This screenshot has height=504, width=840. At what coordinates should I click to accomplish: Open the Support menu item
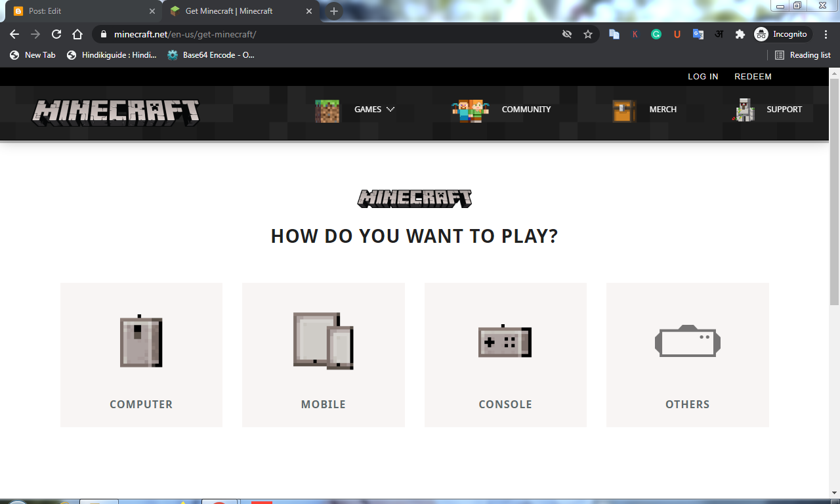pyautogui.click(x=784, y=110)
